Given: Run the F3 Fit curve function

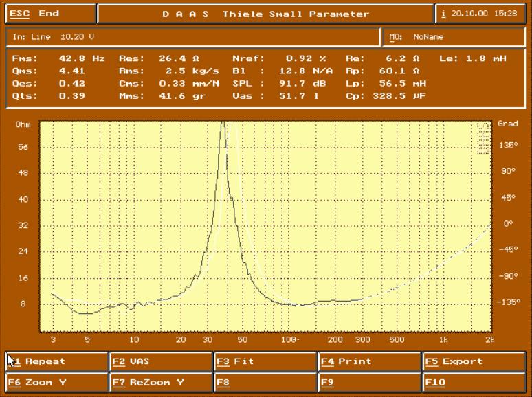Looking at the screenshot, I should pos(265,361).
